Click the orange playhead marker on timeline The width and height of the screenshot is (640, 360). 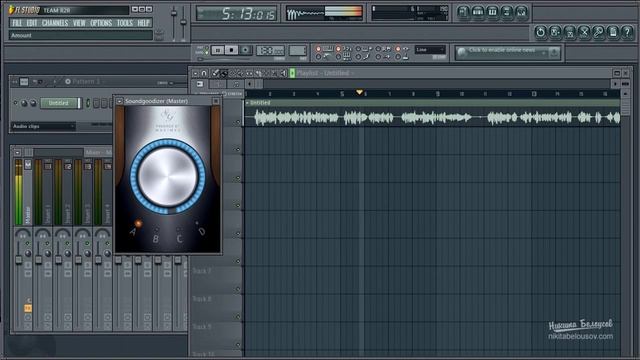point(359,92)
